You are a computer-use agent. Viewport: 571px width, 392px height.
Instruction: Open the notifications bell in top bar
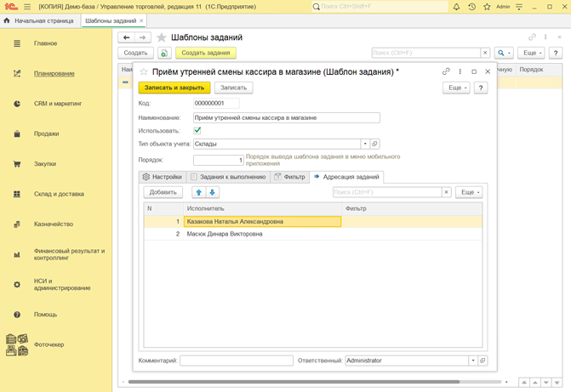(455, 6)
